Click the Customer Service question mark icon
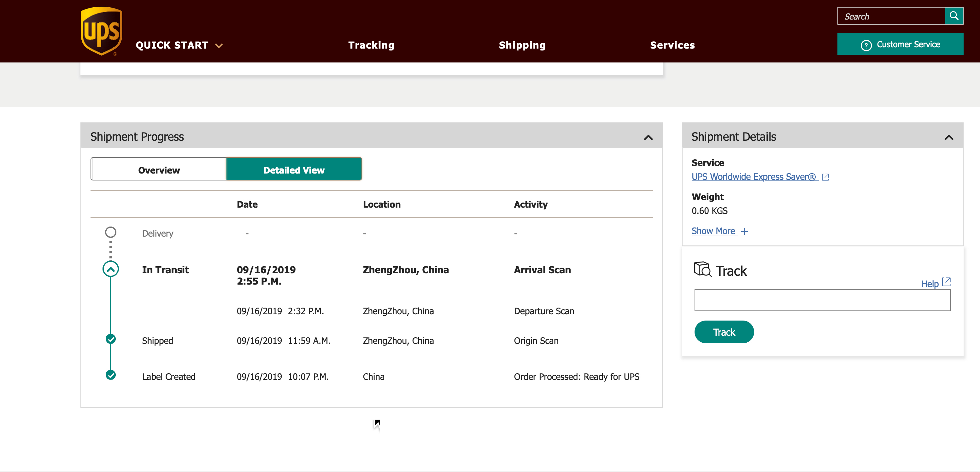 click(866, 45)
